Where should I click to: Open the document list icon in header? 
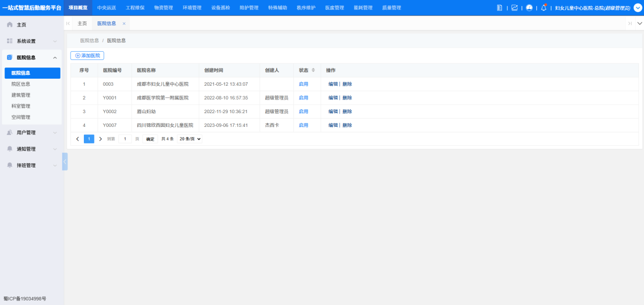coord(500,8)
